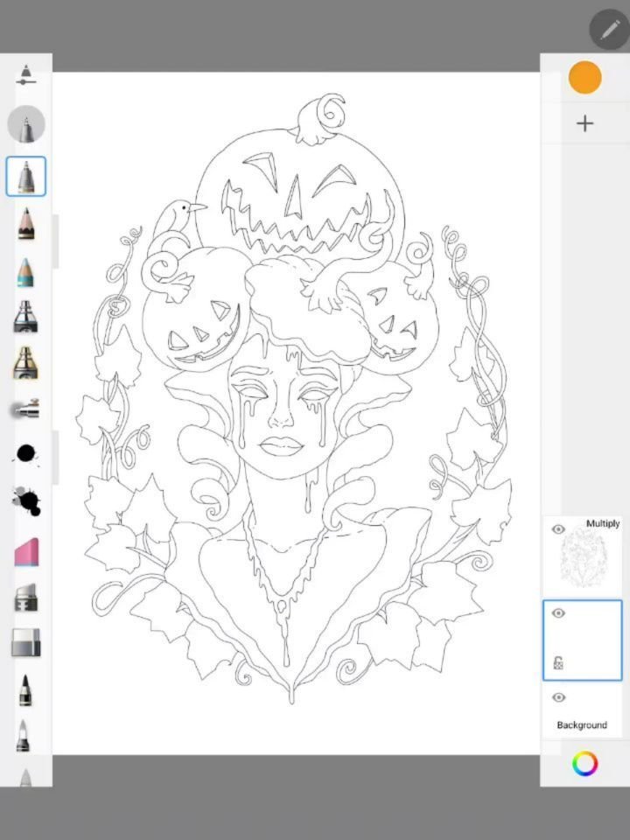Toggle lock transparency on selected layer
The height and width of the screenshot is (840, 630).
coord(558,663)
